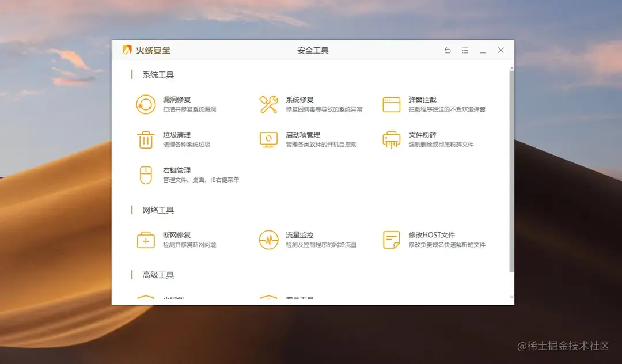Click description 管理各类软件的开机自启动
This screenshot has height=364, width=622.
click(321, 145)
